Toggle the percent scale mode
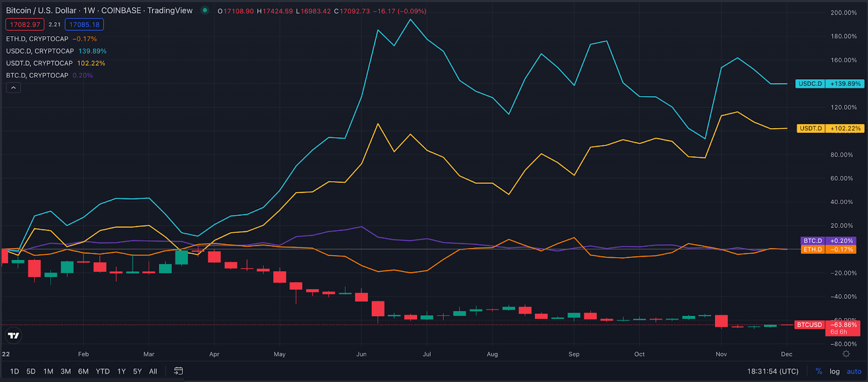This screenshot has height=382, width=868. point(819,371)
